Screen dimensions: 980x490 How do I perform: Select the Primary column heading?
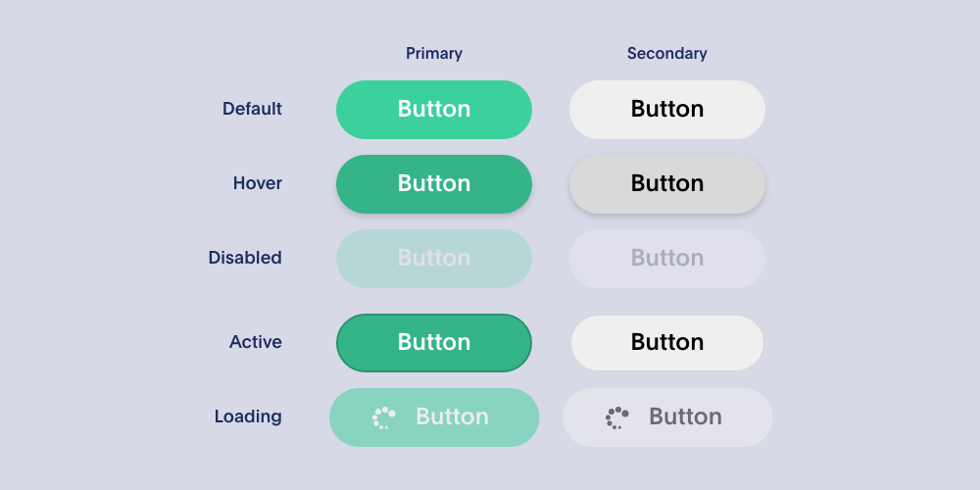[x=434, y=54]
